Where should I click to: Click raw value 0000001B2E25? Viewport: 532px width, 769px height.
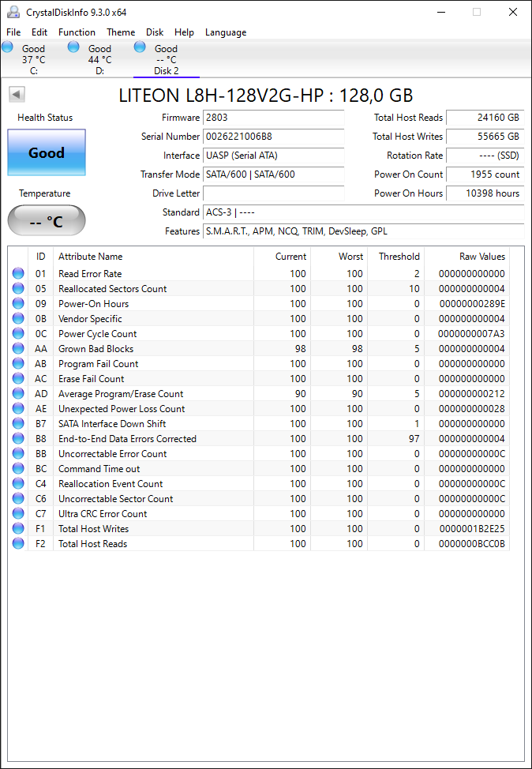[472, 529]
